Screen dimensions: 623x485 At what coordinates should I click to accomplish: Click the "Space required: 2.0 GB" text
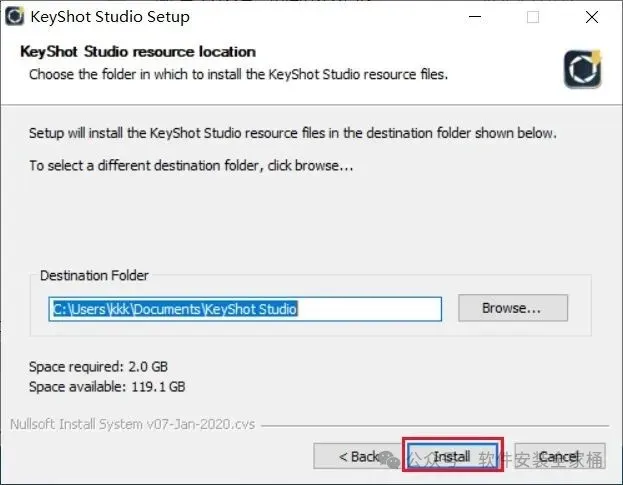99,368
